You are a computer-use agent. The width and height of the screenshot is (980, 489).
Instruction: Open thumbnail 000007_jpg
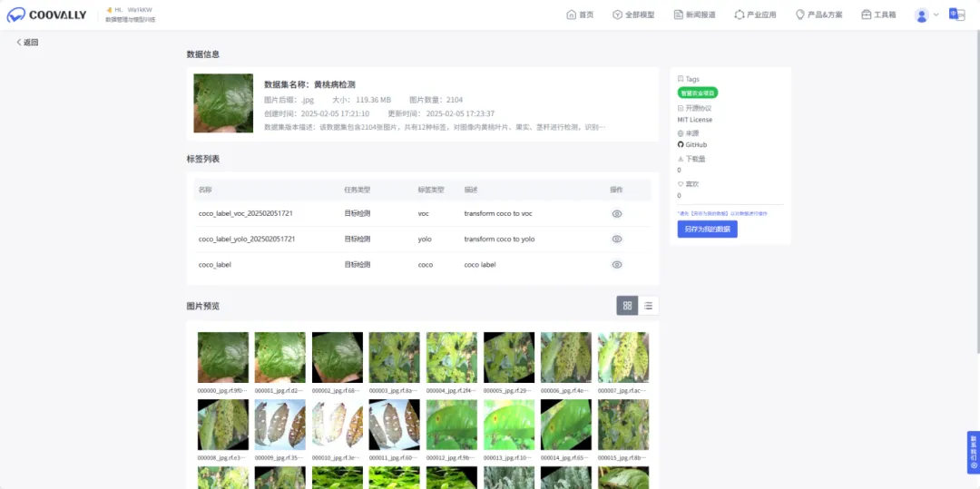[623, 357]
